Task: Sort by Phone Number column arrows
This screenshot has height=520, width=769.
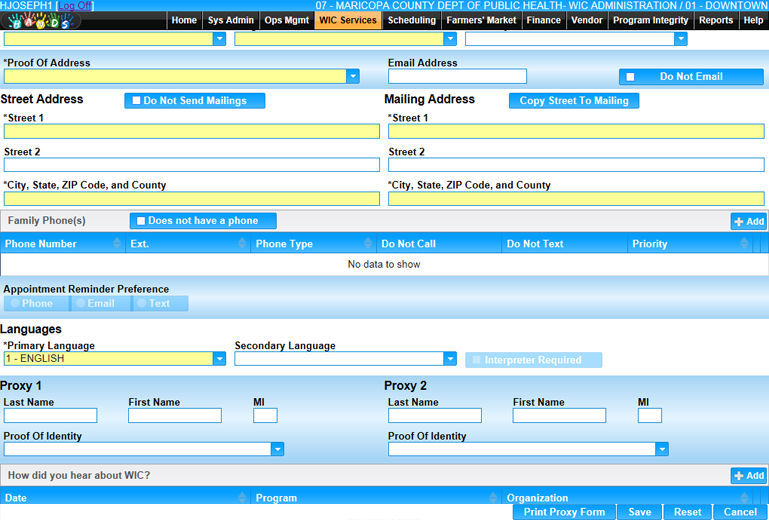Action: (118, 244)
